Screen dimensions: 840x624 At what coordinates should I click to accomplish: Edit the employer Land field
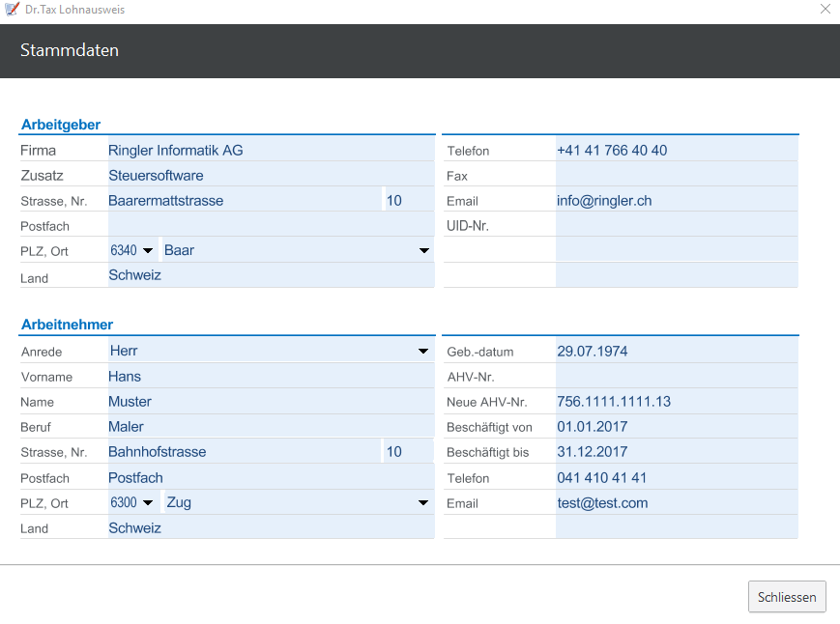[271, 275]
